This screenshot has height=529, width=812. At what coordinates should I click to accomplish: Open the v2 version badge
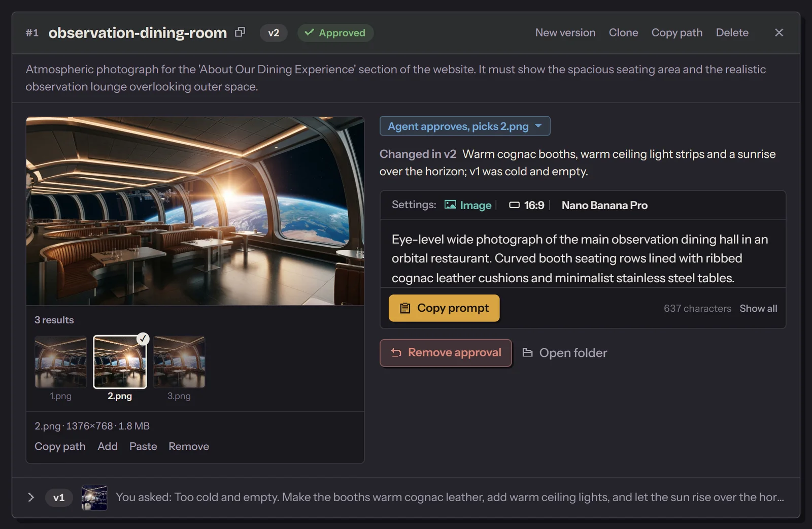pyautogui.click(x=274, y=33)
